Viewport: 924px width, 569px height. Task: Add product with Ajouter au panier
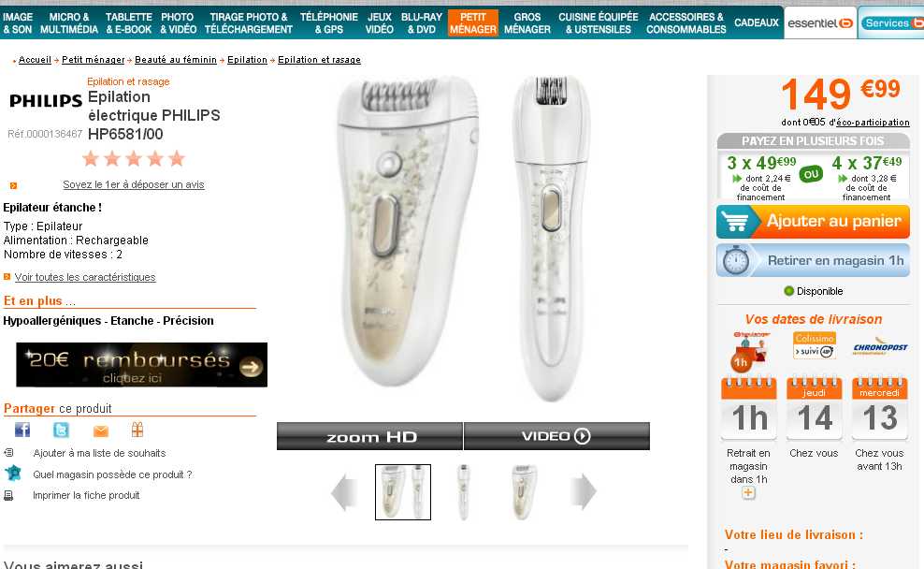click(814, 222)
